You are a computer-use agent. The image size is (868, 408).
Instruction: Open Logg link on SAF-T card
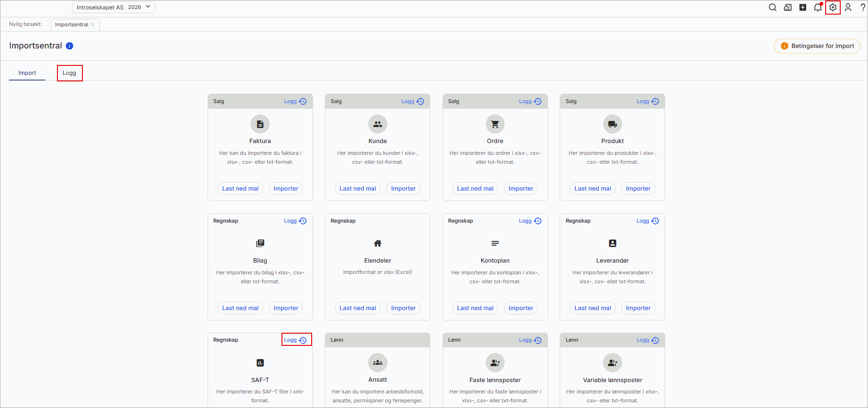click(296, 340)
